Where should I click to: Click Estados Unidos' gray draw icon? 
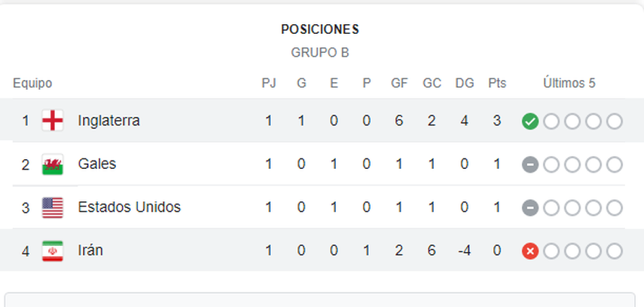tap(530, 208)
